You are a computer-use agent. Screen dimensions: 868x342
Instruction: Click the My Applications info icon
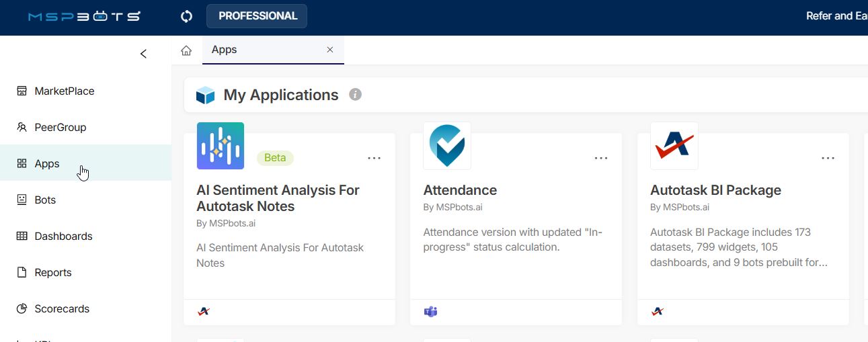coord(355,95)
